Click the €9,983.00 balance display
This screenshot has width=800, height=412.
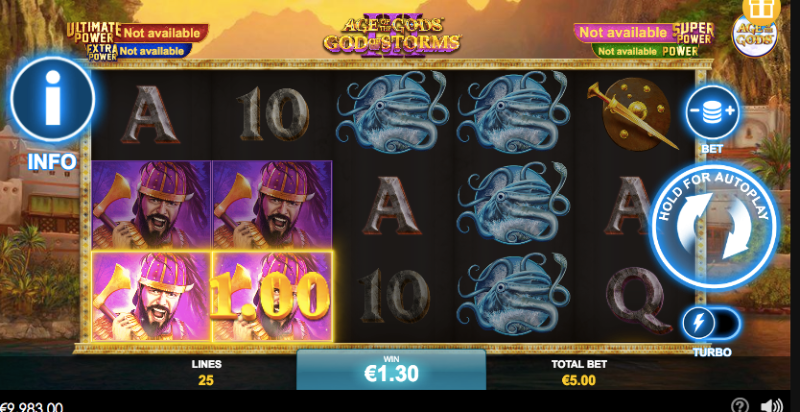click(x=32, y=407)
